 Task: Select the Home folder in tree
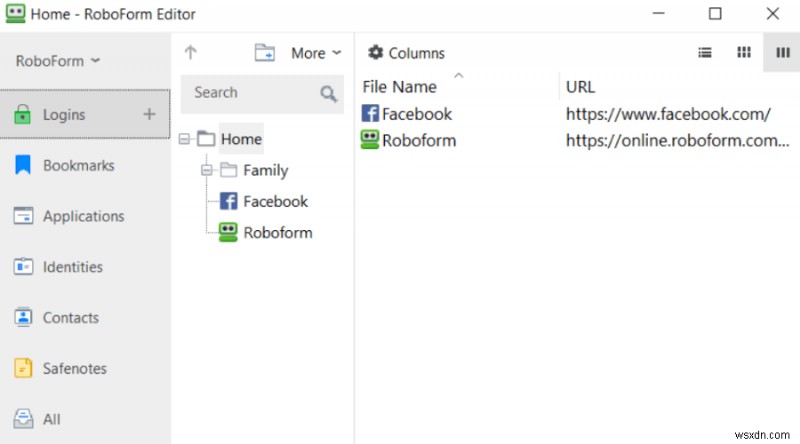pos(241,139)
